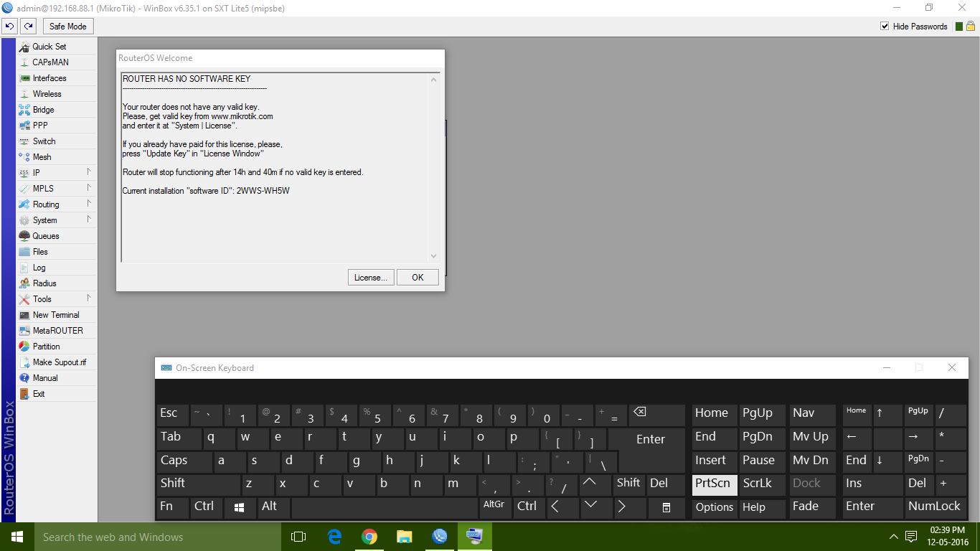Viewport: 980px width, 551px height.
Task: Open the Log viewer
Action: [57, 268]
